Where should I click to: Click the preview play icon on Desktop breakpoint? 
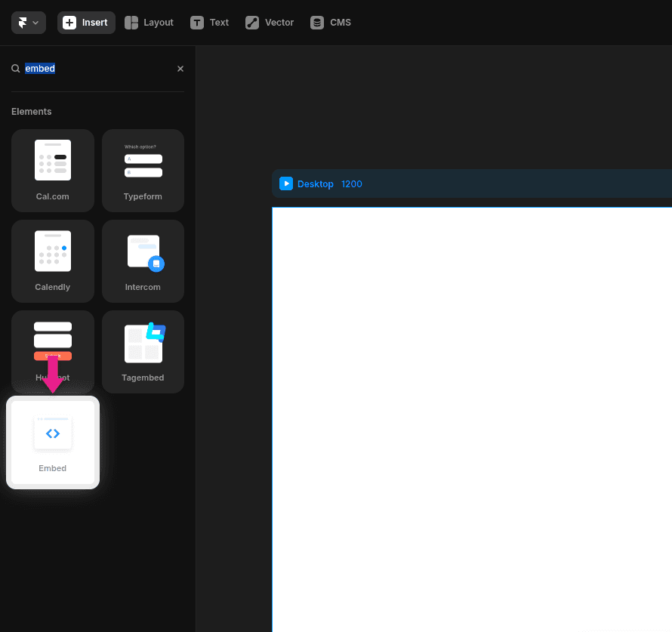286,183
